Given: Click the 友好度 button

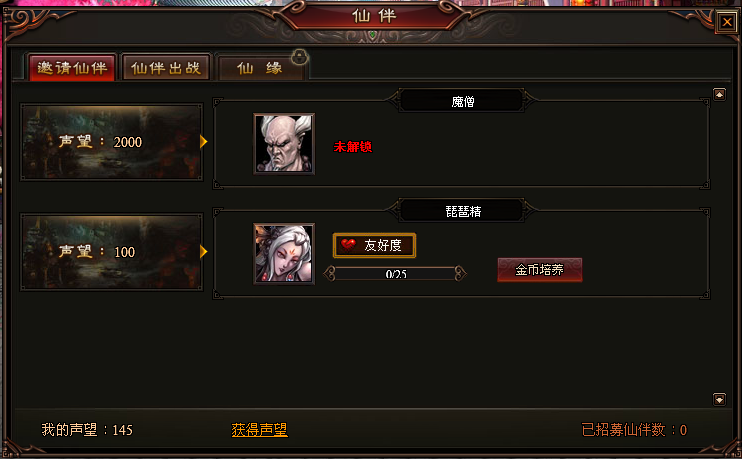Looking at the screenshot, I should point(374,245).
